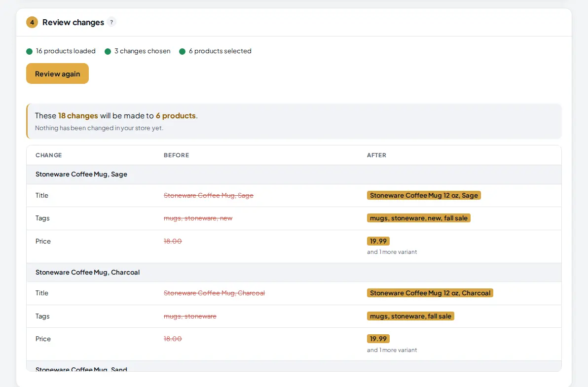Image resolution: width=588 pixels, height=387 pixels.
Task: Click the 6 products highlighted text in summary
Action: click(176, 115)
